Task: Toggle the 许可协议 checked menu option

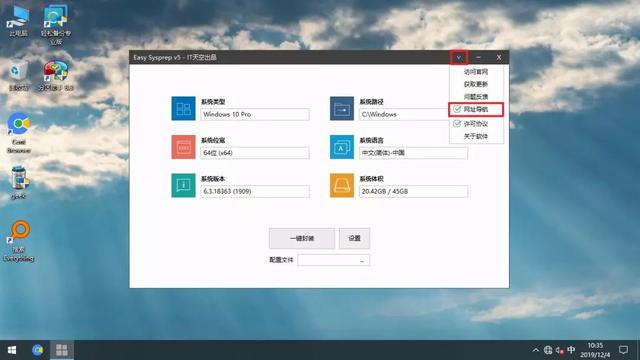Action: 476,124
